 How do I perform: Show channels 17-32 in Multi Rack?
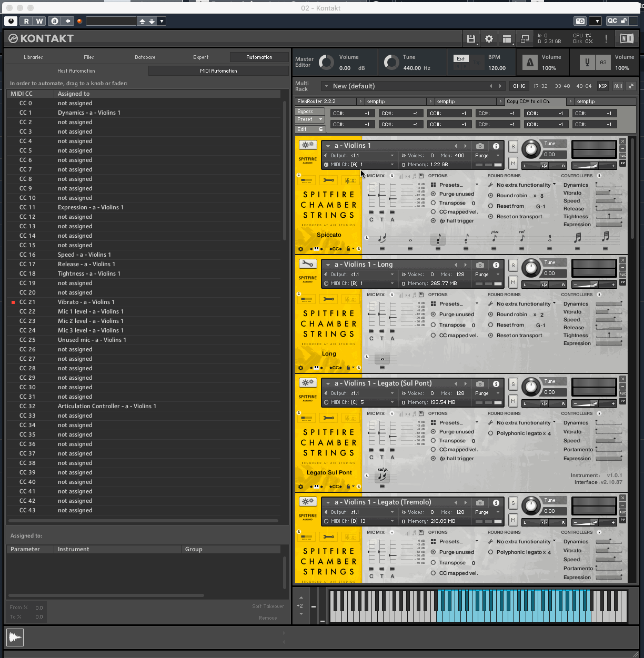point(540,86)
